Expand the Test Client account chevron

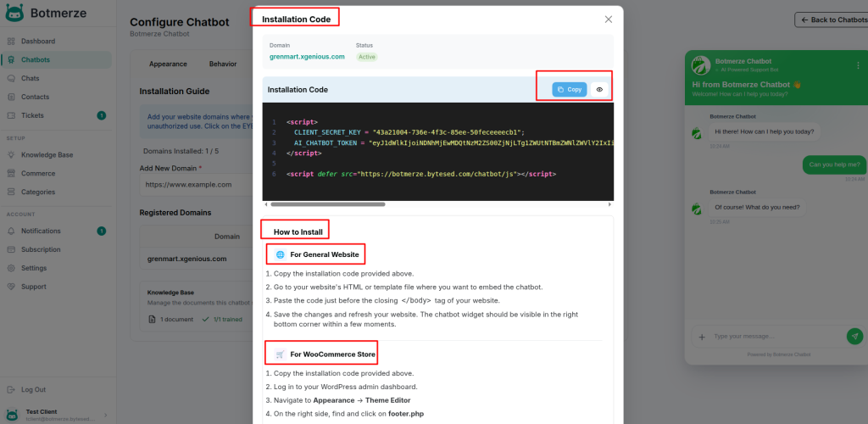pos(105,415)
